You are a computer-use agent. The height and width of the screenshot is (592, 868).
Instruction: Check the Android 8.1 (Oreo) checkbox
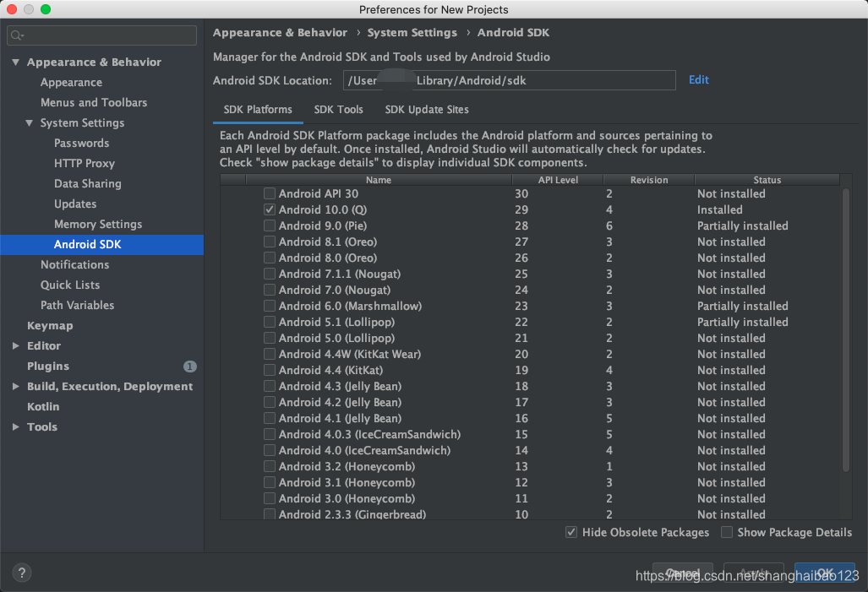270,242
